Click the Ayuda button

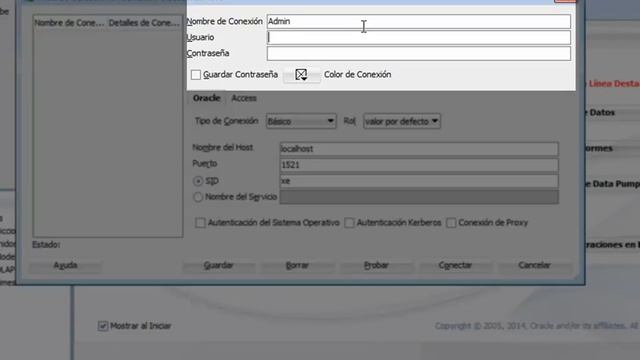(x=65, y=265)
